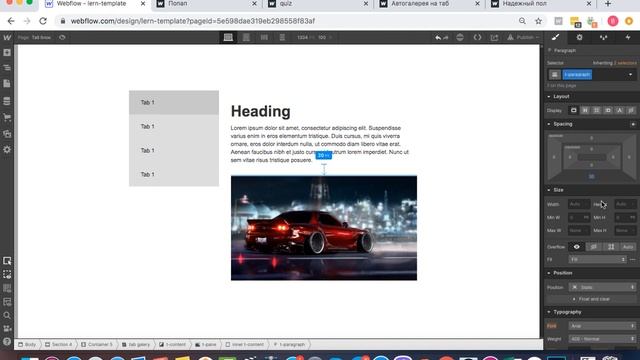Open the Assets panel
The height and width of the screenshot is (360, 640).
pyautogui.click(x=7, y=133)
